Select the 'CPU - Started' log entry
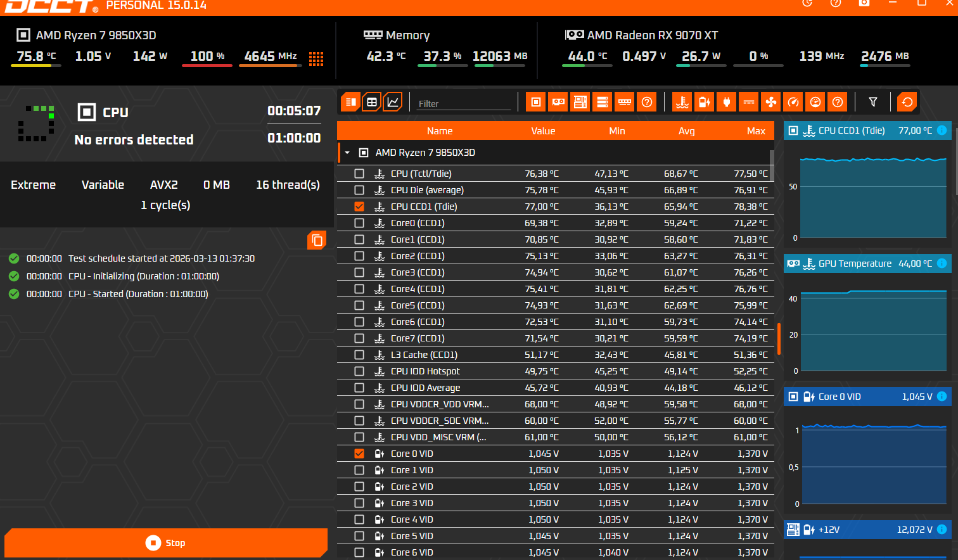This screenshot has height=560, width=958. point(138,294)
